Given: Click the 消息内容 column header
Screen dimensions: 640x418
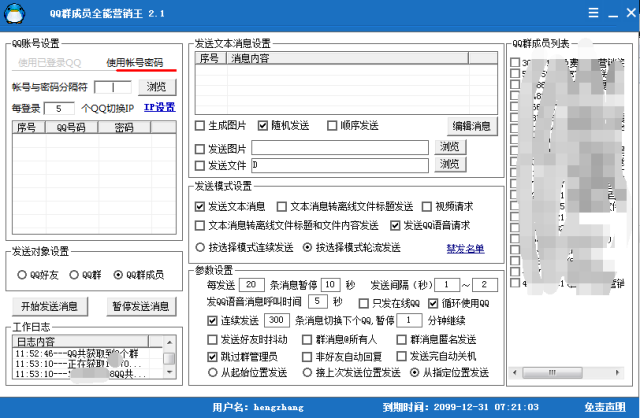Looking at the screenshot, I should click(347, 58).
